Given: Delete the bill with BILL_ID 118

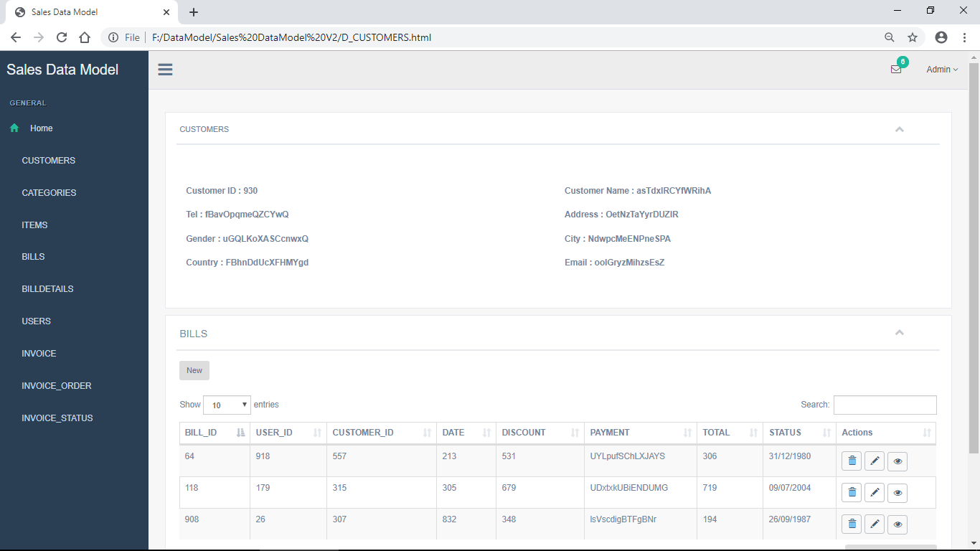Looking at the screenshot, I should click(852, 492).
